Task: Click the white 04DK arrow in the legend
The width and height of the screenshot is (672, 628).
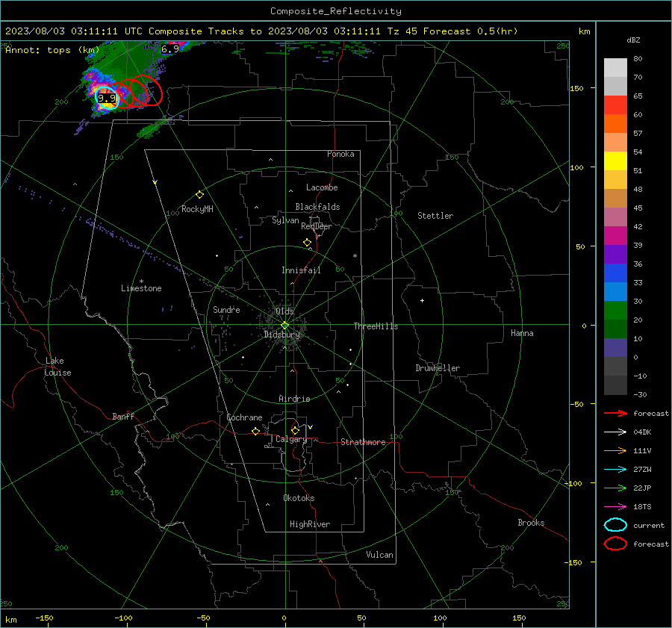Action: 615,432
